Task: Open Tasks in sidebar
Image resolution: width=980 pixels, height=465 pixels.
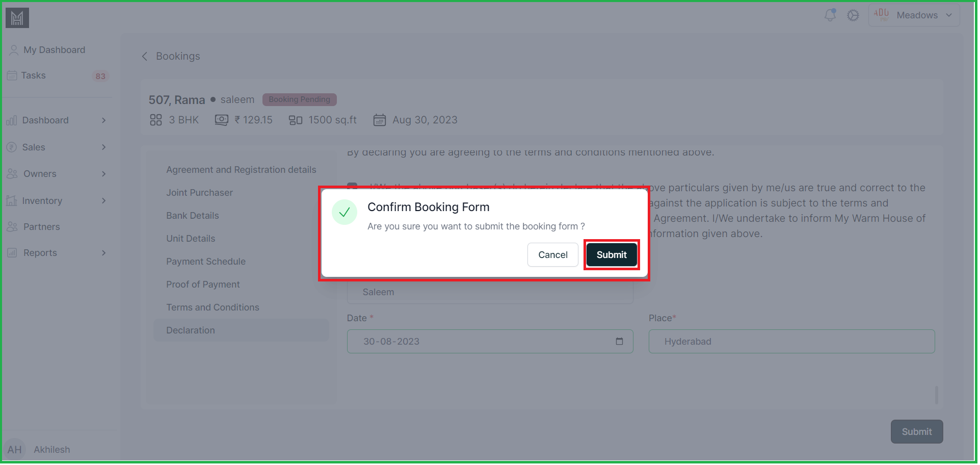Action: 34,75
